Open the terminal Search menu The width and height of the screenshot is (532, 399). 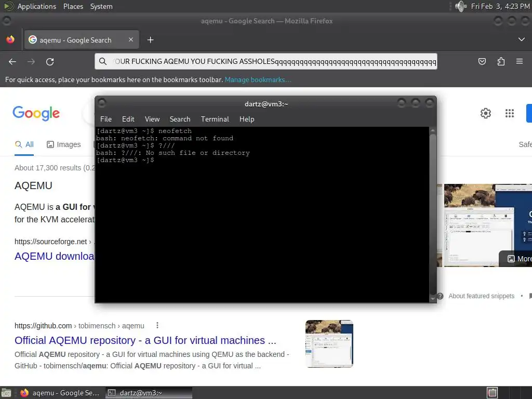pos(180,119)
